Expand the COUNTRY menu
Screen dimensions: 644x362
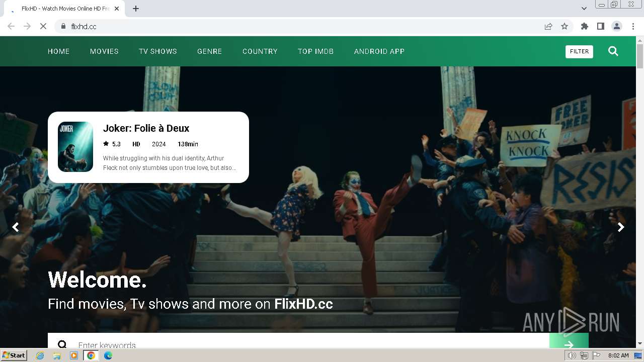260,51
